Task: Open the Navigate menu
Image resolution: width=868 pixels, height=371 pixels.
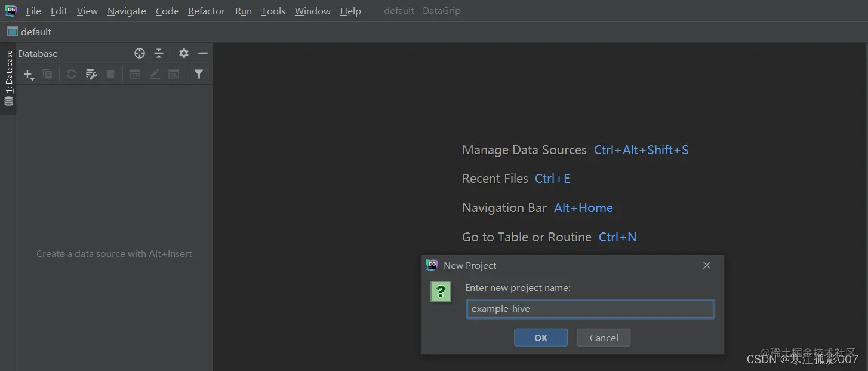Action: click(x=127, y=11)
